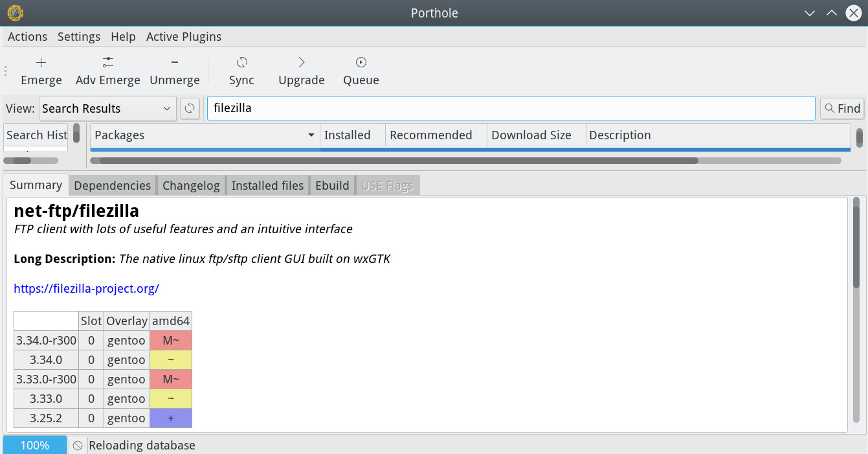Click the search history vertical scrollbar
This screenshot has width=868, height=454.
pos(76,134)
